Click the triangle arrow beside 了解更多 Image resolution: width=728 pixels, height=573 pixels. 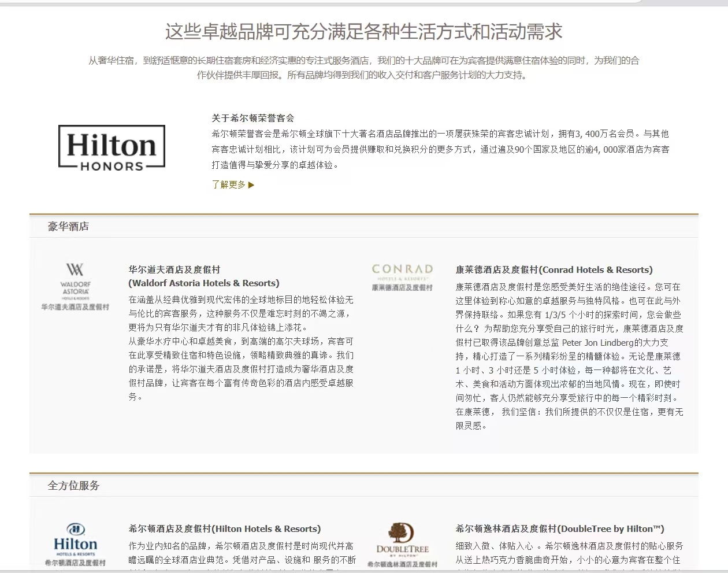tap(251, 185)
